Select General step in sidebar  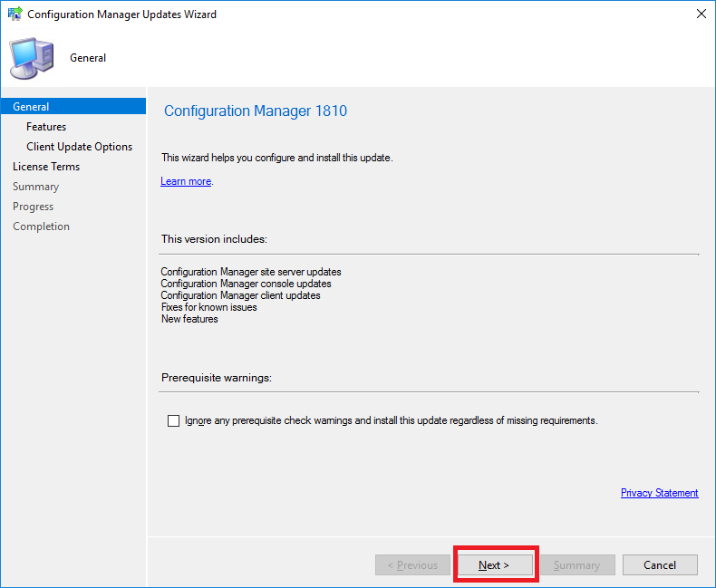point(73,106)
